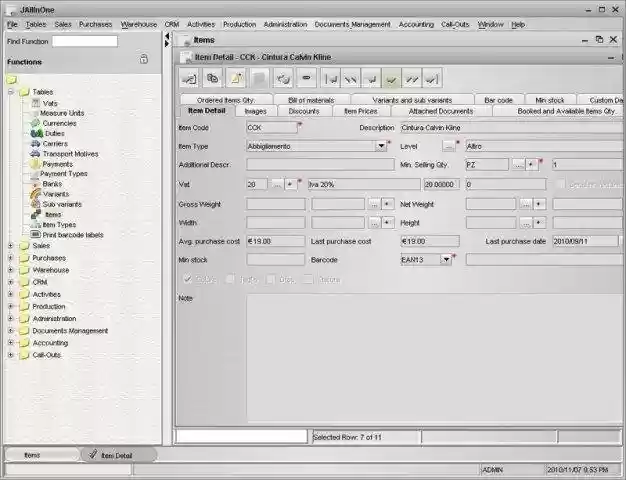Image resolution: width=626 pixels, height=480 pixels.
Task: Switch to the Variants and sub variants tab
Action: point(412,100)
